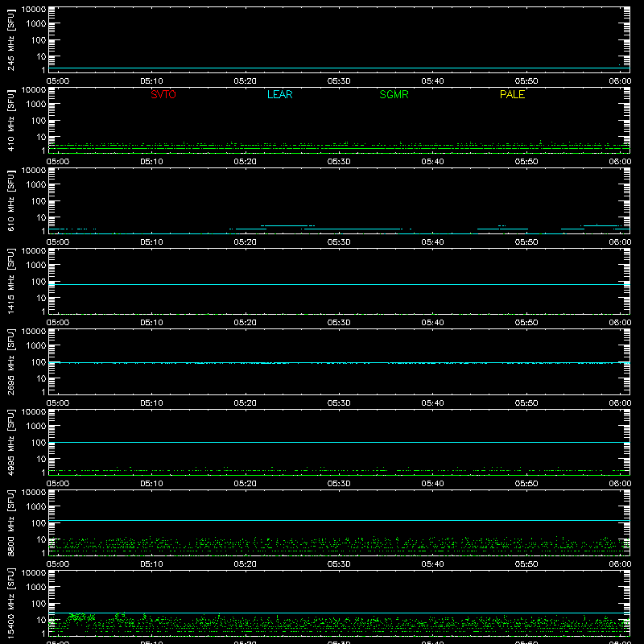Click 05:10 tick under the 245 MHz panel
The height and width of the screenshot is (644, 644).
[x=151, y=81]
